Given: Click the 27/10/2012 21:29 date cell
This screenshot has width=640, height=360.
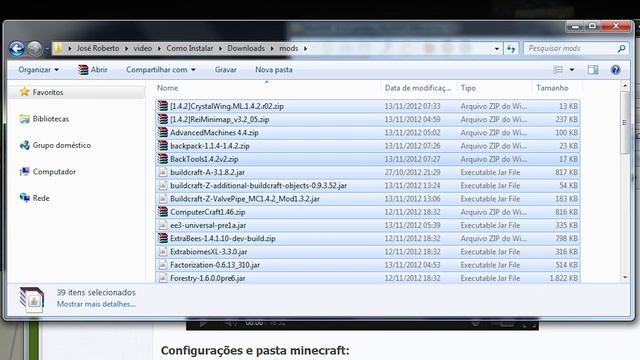Looking at the screenshot, I should (x=412, y=172).
